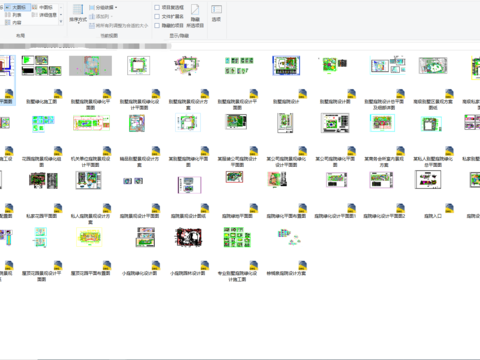Click the 别墅庭院设计图 file name
This screenshot has width=480, height=360.
(335, 101)
